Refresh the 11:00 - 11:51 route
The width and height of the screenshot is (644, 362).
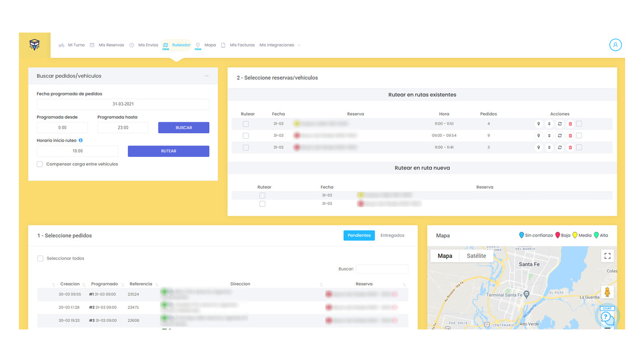tap(560, 124)
